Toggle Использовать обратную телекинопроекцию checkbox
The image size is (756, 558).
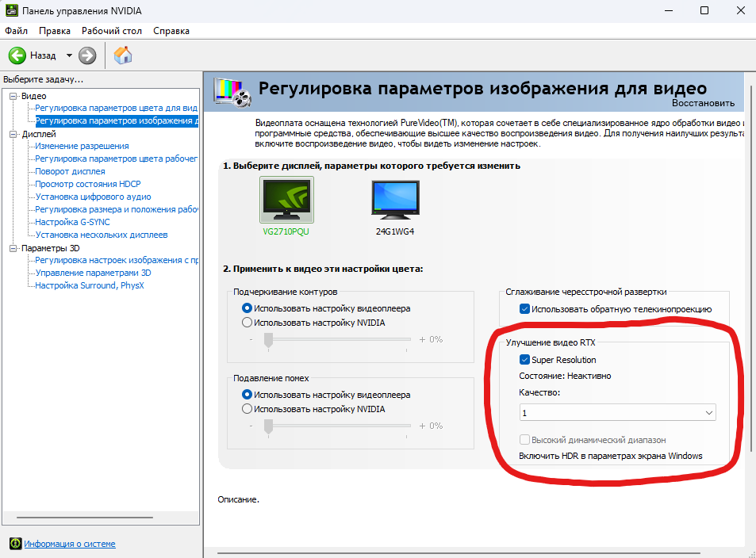click(x=524, y=309)
